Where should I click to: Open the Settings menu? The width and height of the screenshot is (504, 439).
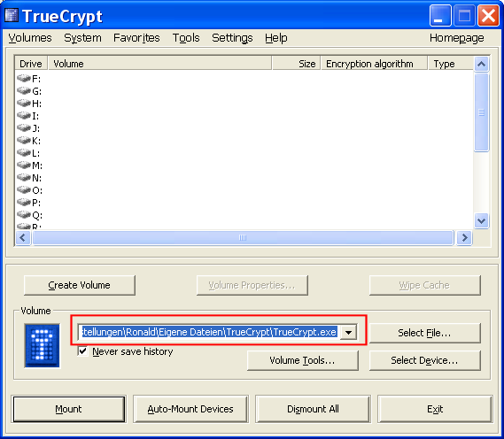point(232,38)
